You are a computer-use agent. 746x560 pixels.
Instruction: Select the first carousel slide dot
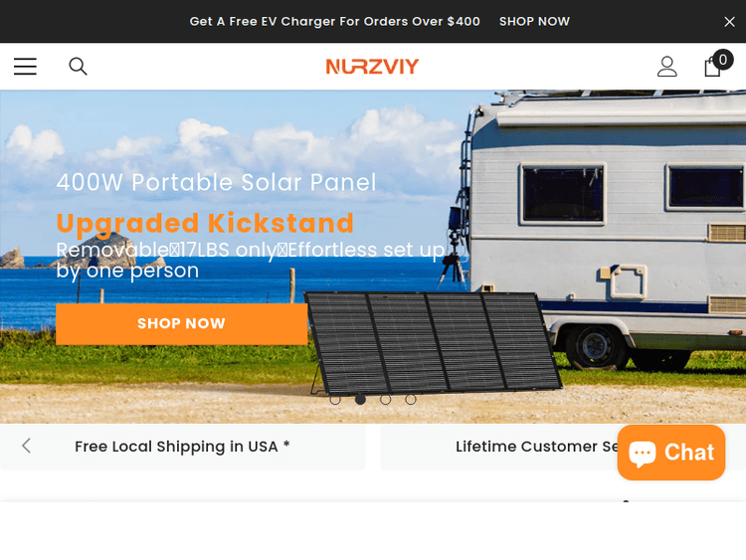pos(335,400)
